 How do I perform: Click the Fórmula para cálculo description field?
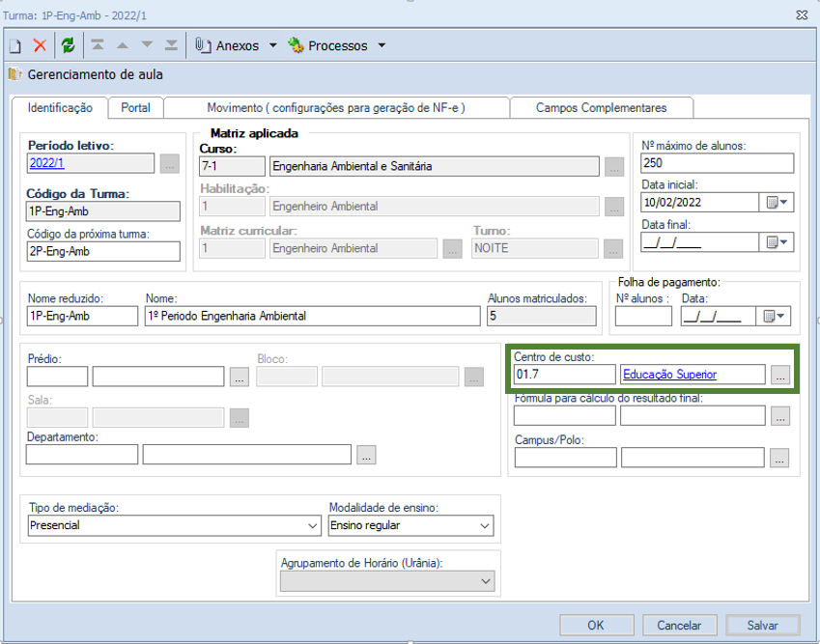click(x=693, y=415)
